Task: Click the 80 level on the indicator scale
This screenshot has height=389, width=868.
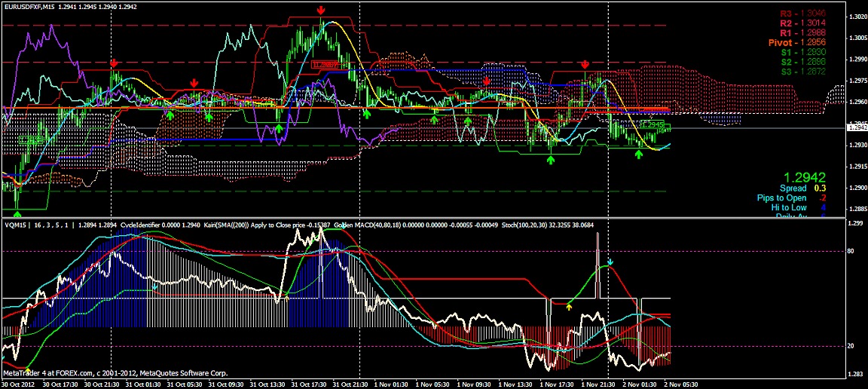Action: pos(851,252)
